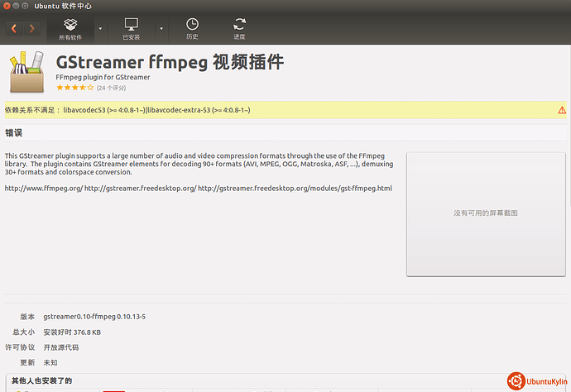Click the GStreamer ffmpeg 视频插件 title
Screen dimensions: 571x392
(x=170, y=62)
